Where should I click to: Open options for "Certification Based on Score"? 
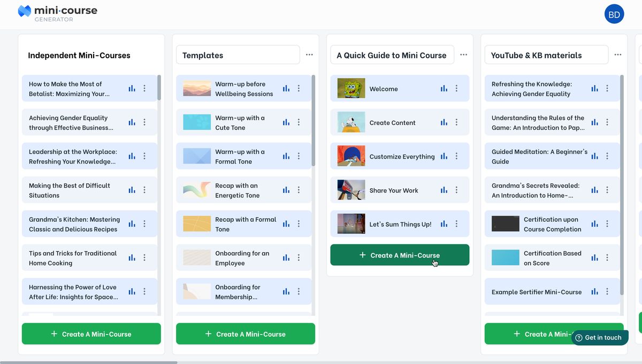pyautogui.click(x=607, y=258)
